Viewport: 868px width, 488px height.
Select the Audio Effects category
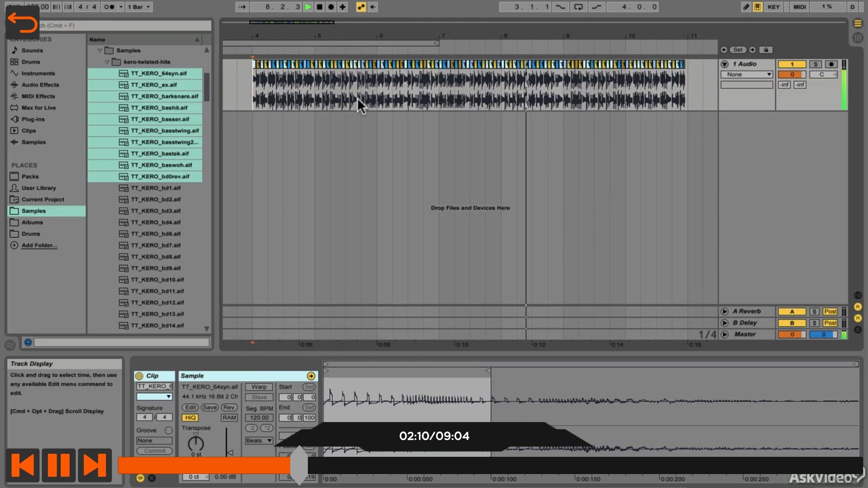pos(40,85)
